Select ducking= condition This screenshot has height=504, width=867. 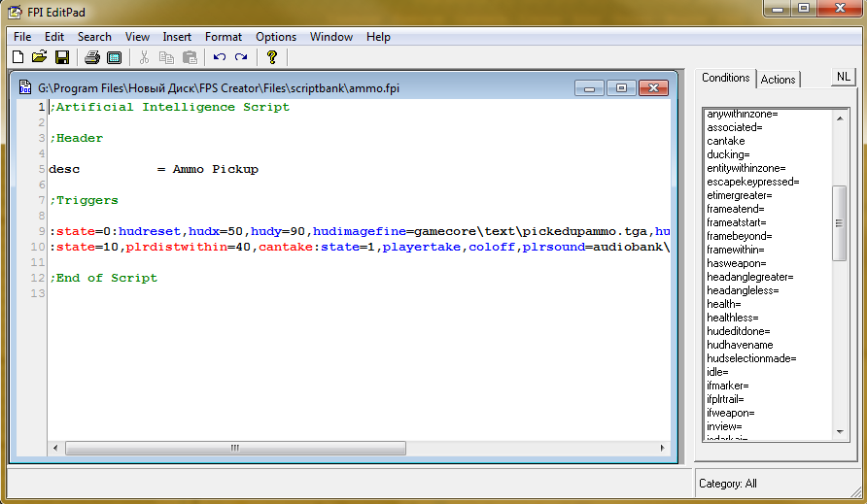(728, 154)
